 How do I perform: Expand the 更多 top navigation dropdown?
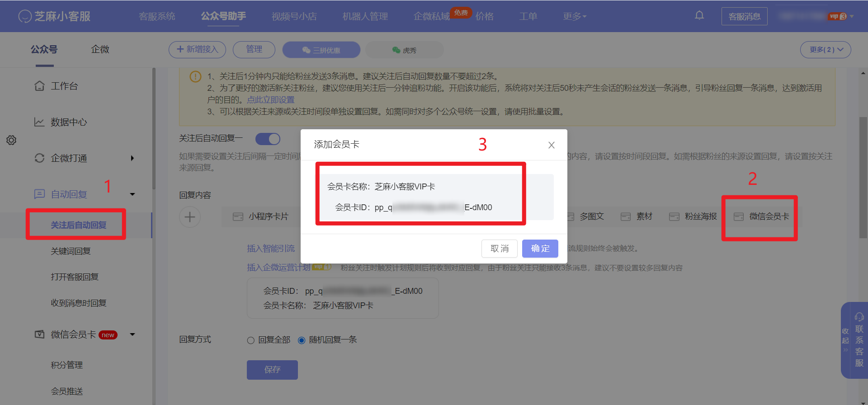point(575,16)
